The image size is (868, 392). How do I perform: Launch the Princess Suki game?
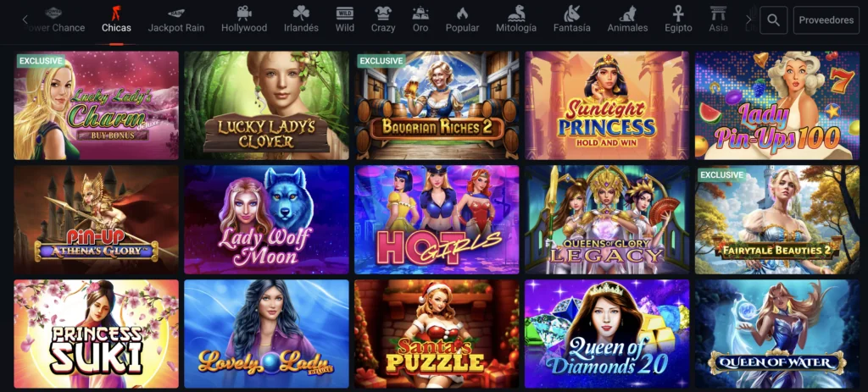pyautogui.click(x=97, y=334)
